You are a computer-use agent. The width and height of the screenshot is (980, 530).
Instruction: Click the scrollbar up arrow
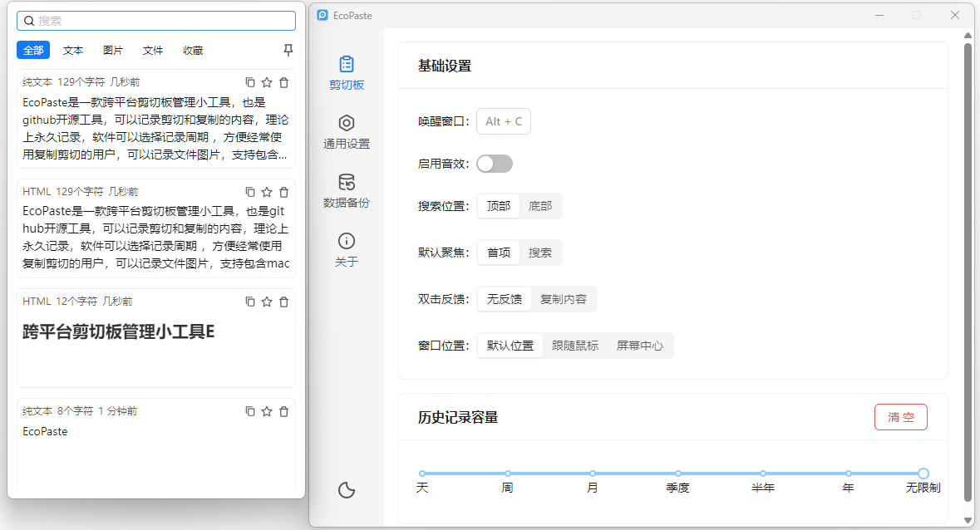(968, 35)
